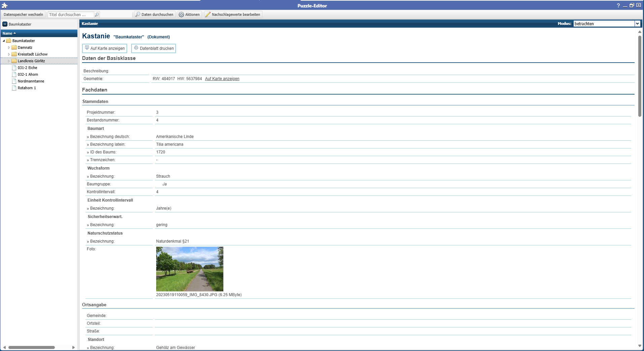
Task: Click the Damnatz folder icon
Action: 14,47
